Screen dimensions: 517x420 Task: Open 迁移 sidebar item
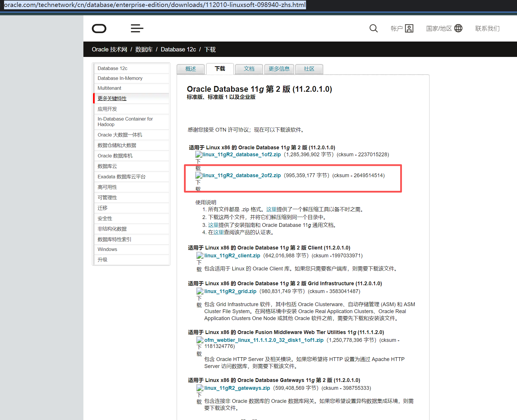pos(131,208)
